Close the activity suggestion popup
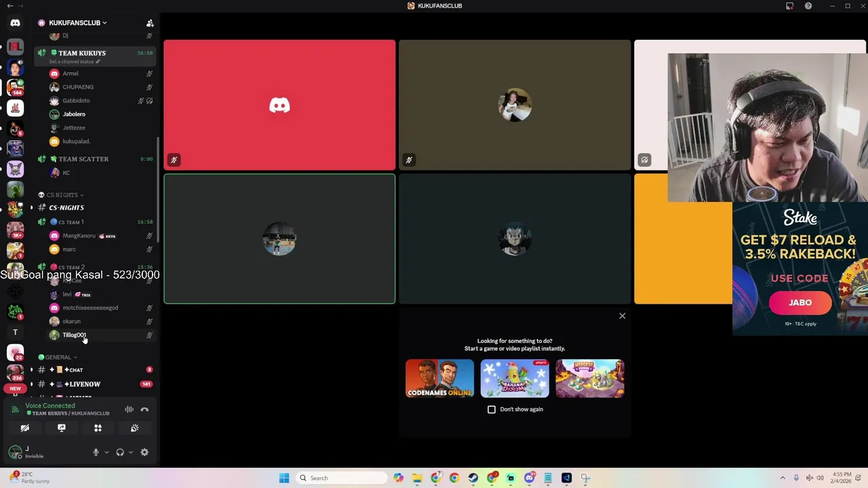Image resolution: width=868 pixels, height=488 pixels. click(622, 316)
